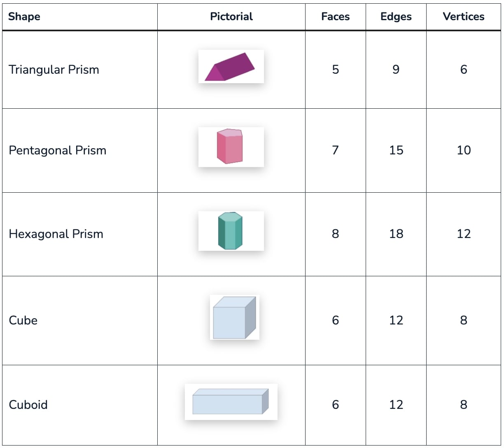Click the Hexagonal Prism label

click(x=56, y=234)
